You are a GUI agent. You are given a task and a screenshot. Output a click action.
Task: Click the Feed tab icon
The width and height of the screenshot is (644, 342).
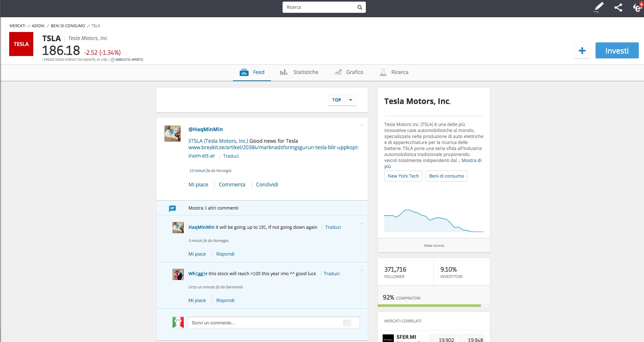pyautogui.click(x=244, y=72)
